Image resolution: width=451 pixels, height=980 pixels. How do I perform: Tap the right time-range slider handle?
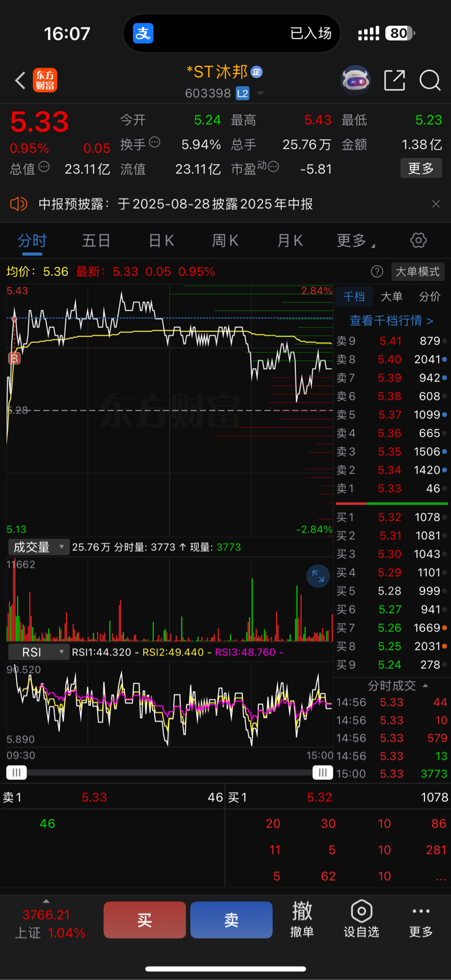(x=322, y=772)
